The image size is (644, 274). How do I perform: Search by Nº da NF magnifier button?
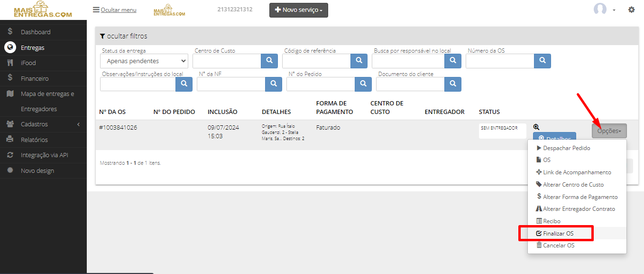[274, 84]
